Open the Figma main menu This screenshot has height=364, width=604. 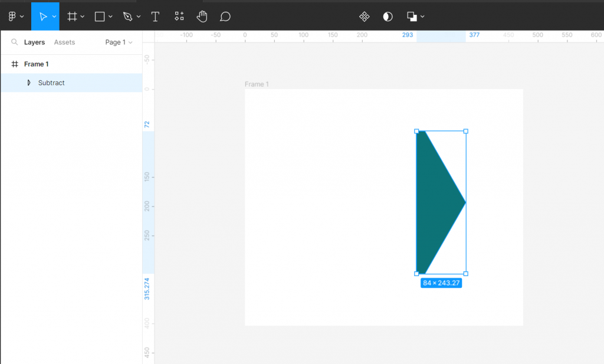13,16
